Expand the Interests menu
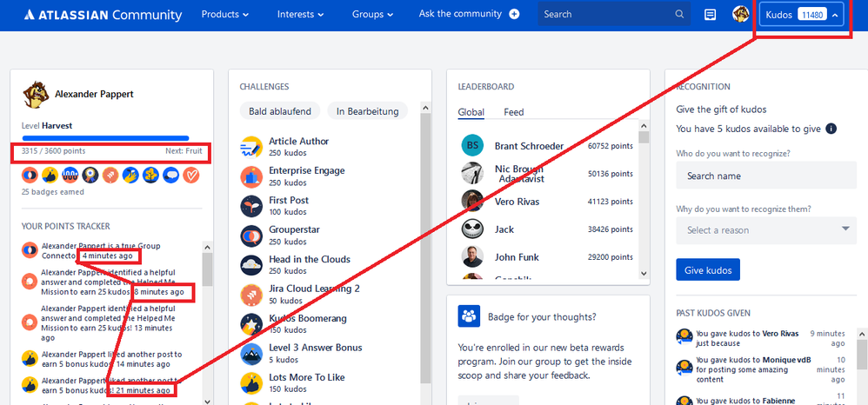 tap(301, 15)
